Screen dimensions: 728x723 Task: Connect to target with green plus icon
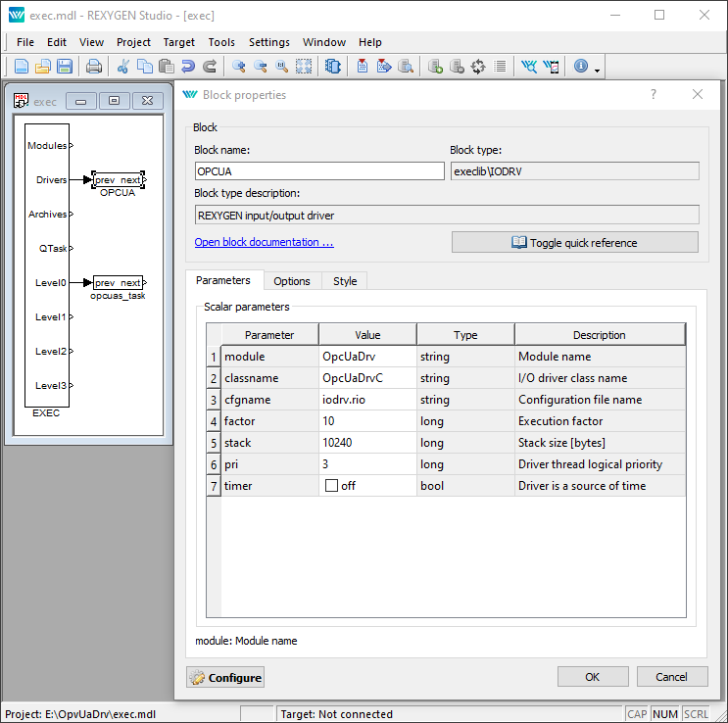point(435,67)
